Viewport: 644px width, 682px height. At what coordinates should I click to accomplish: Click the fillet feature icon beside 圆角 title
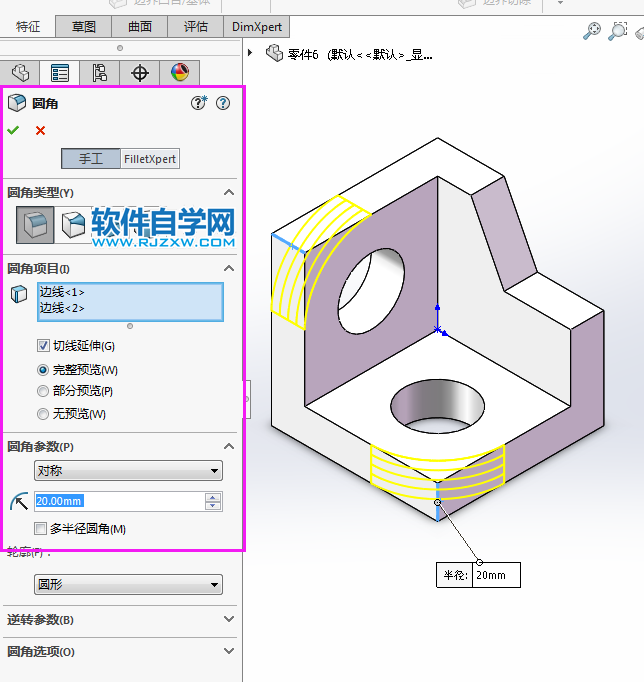(x=17, y=103)
